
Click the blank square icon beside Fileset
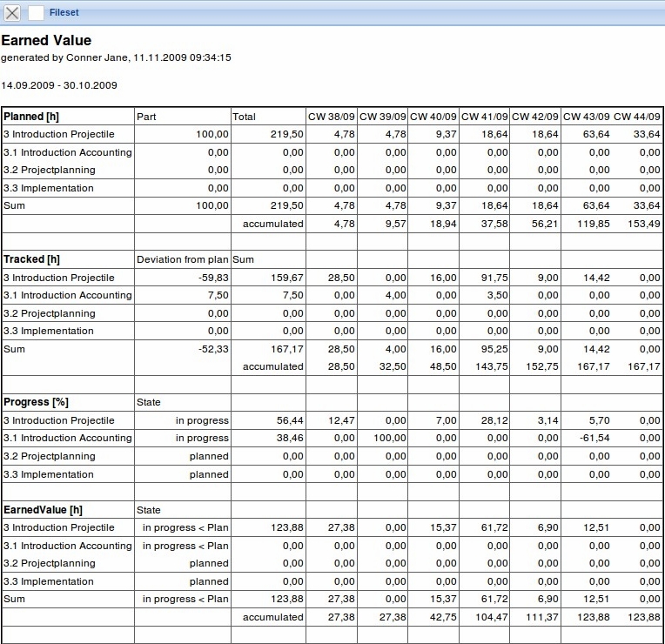point(36,13)
